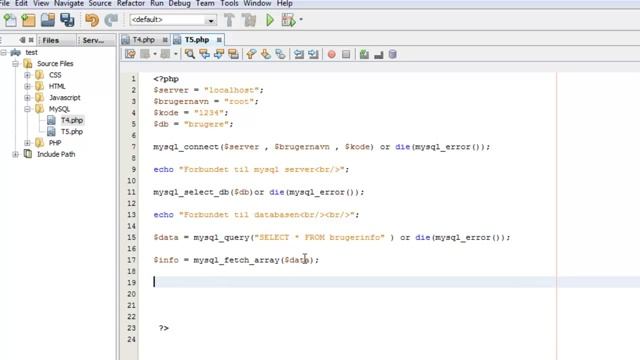Viewport: 640px width, 360px height.
Task: Open the Refactor menu
Action: point(131,3)
